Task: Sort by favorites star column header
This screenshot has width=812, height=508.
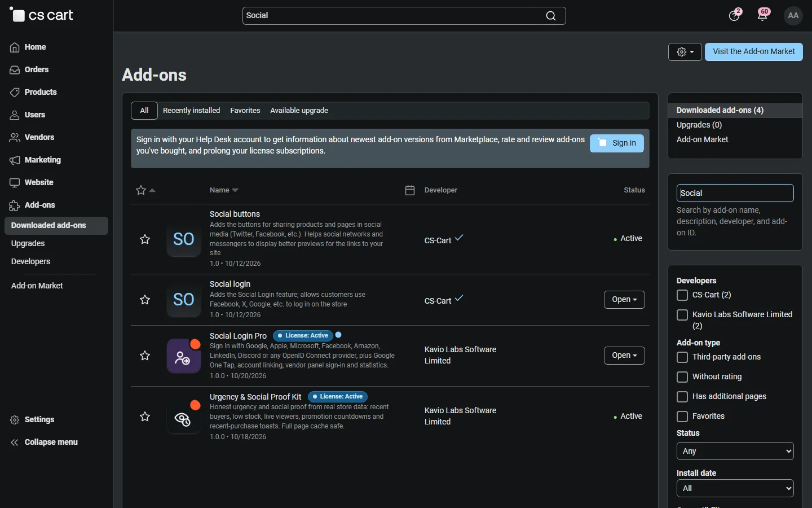Action: [x=145, y=190]
